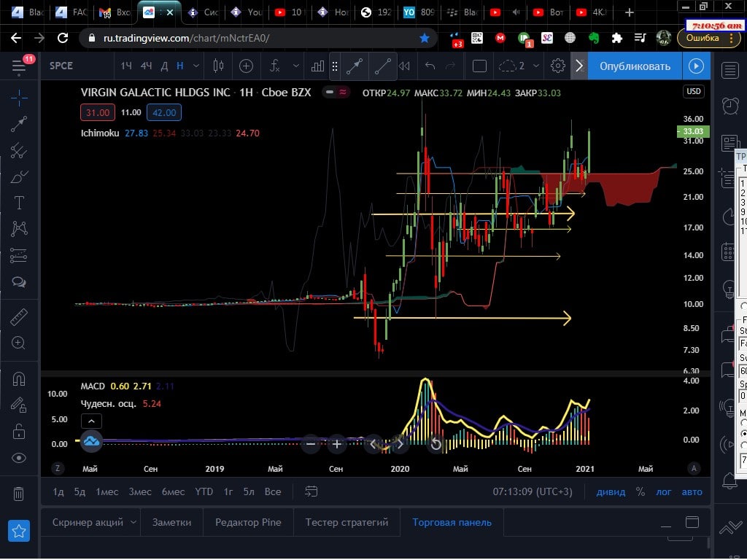Select the brush drawing tool
Screen dimensions: 747x560
click(19, 176)
